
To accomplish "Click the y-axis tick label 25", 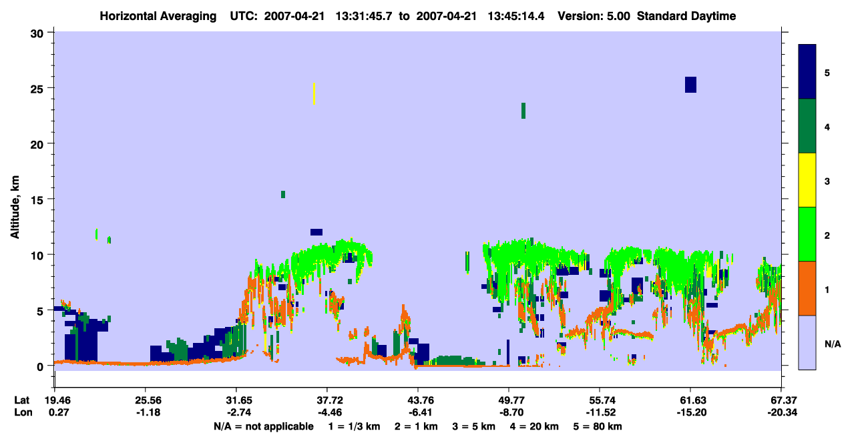I will 39,88.
